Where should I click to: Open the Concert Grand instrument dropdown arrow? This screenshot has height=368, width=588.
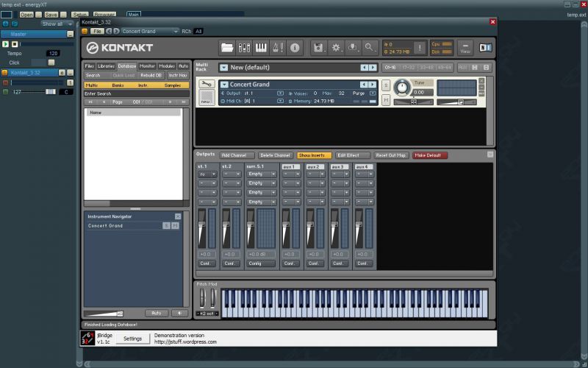(224, 85)
